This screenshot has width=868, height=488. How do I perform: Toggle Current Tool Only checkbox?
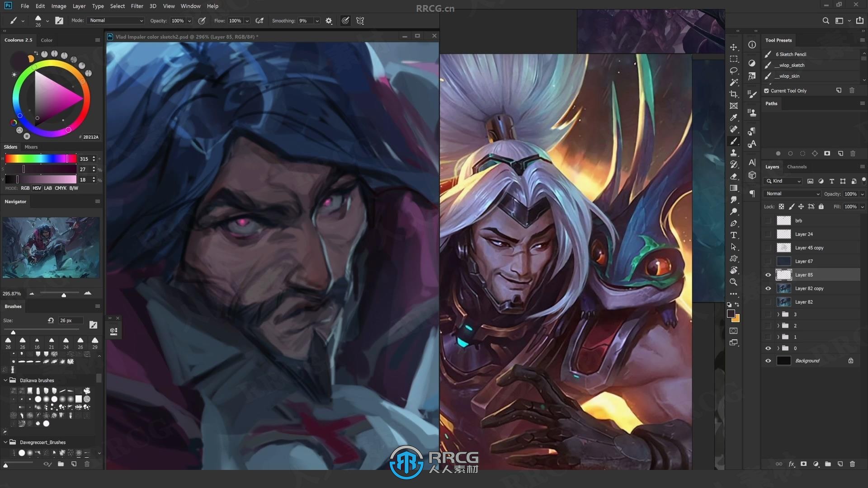pyautogui.click(x=766, y=91)
